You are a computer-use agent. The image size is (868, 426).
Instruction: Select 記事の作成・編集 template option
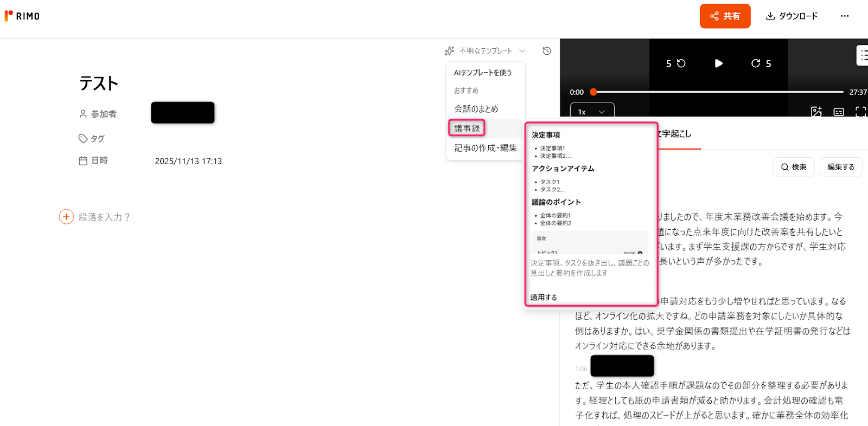(485, 148)
